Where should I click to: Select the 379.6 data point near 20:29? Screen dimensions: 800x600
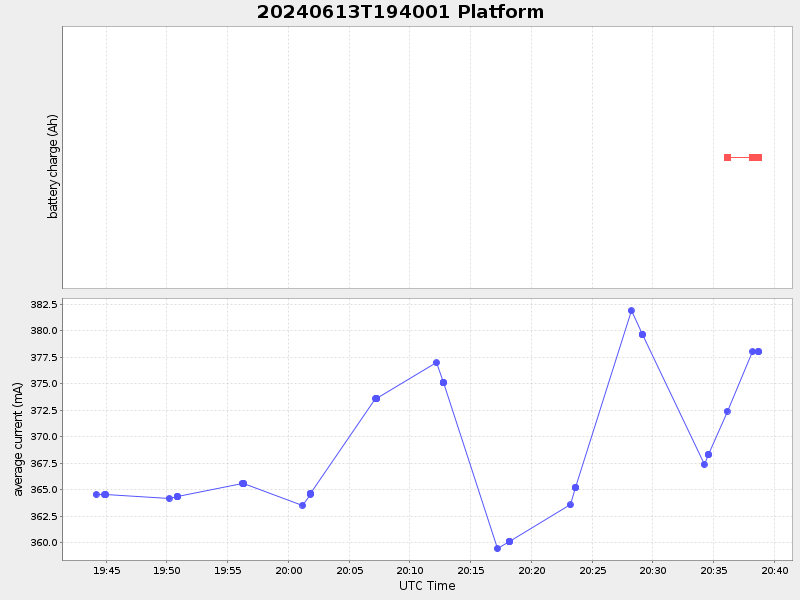(642, 335)
